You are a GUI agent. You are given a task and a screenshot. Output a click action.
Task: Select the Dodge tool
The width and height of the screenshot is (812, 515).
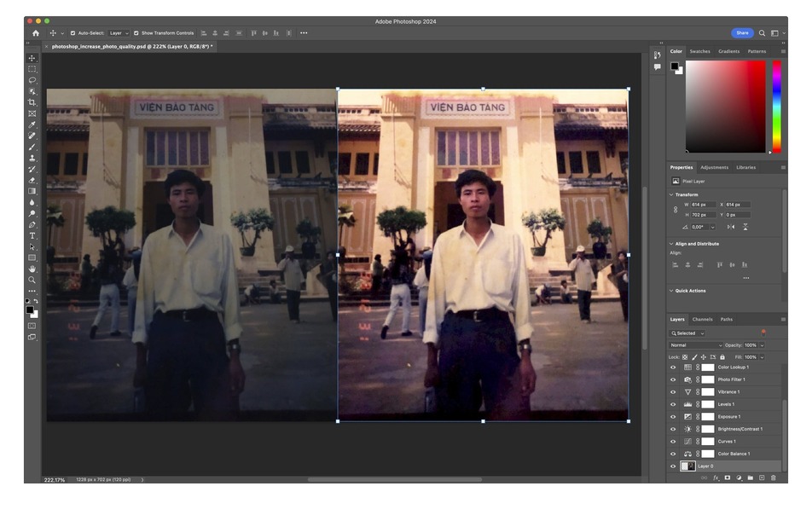coord(32,213)
